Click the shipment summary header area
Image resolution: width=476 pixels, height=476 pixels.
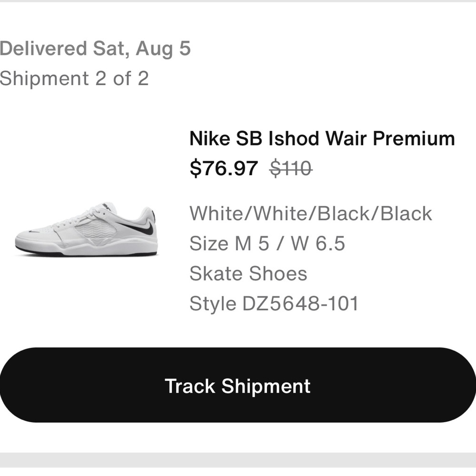pos(95,62)
